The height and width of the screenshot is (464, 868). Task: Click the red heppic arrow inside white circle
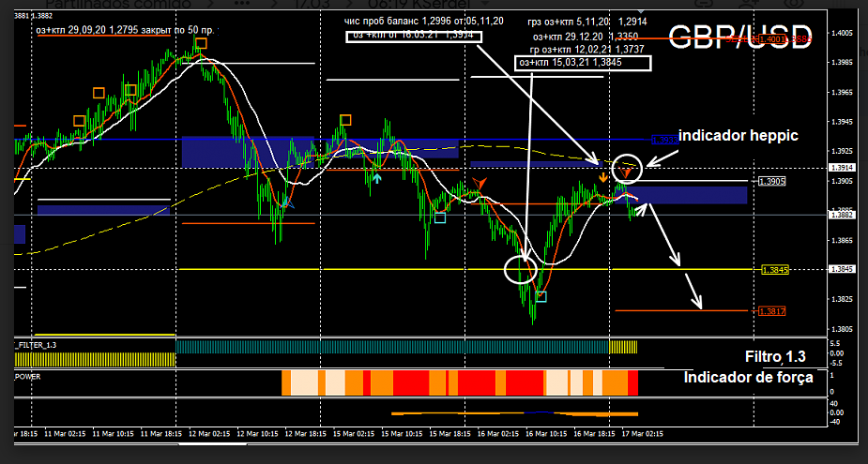626,172
